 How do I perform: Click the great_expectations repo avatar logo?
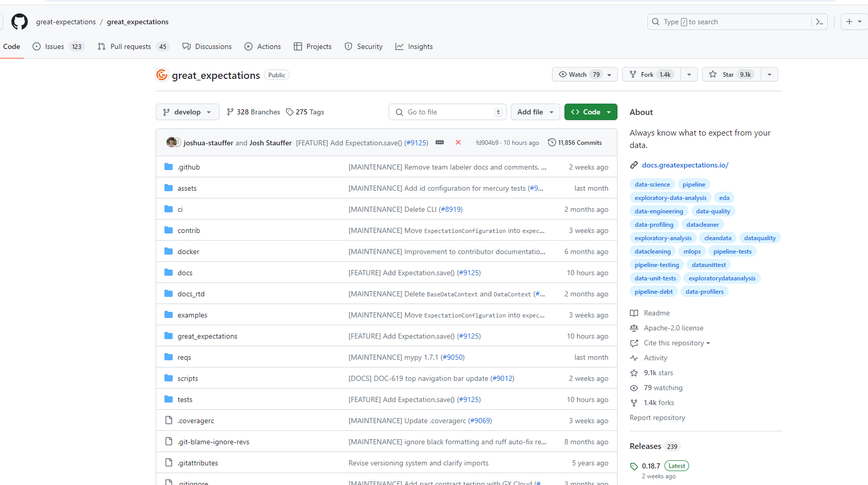coord(162,75)
